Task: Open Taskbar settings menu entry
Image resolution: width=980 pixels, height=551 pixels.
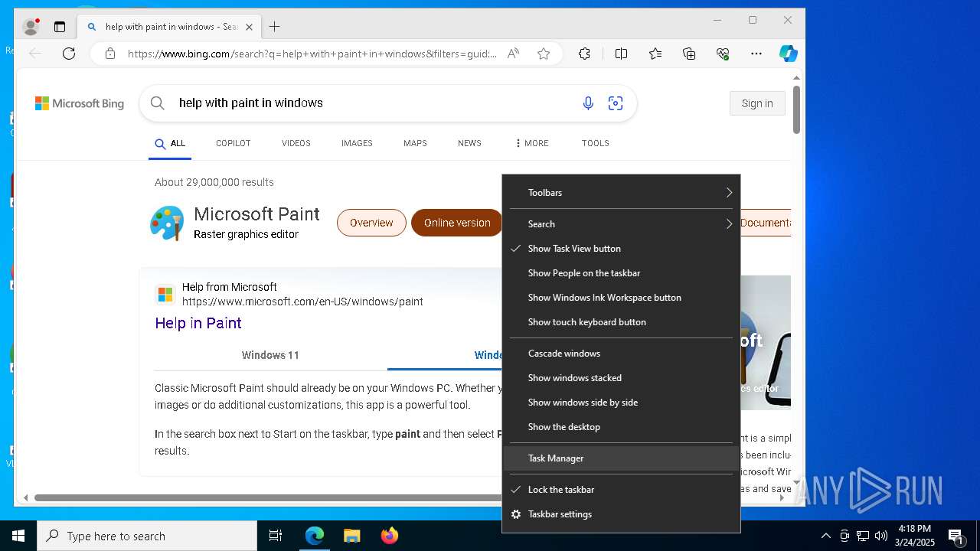Action: click(x=621, y=514)
